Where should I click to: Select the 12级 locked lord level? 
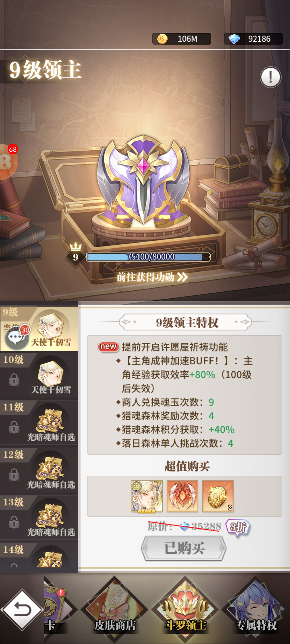39,469
